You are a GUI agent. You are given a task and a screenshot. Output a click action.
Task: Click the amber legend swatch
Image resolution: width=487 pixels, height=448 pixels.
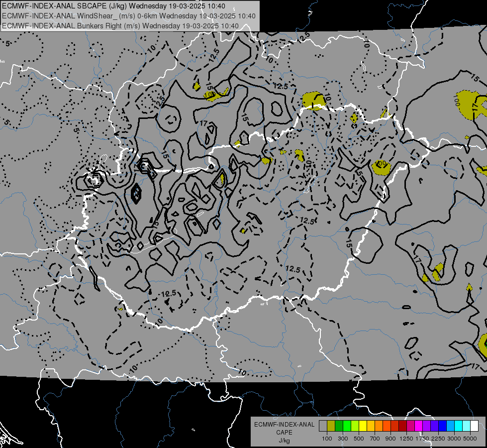point(371,426)
